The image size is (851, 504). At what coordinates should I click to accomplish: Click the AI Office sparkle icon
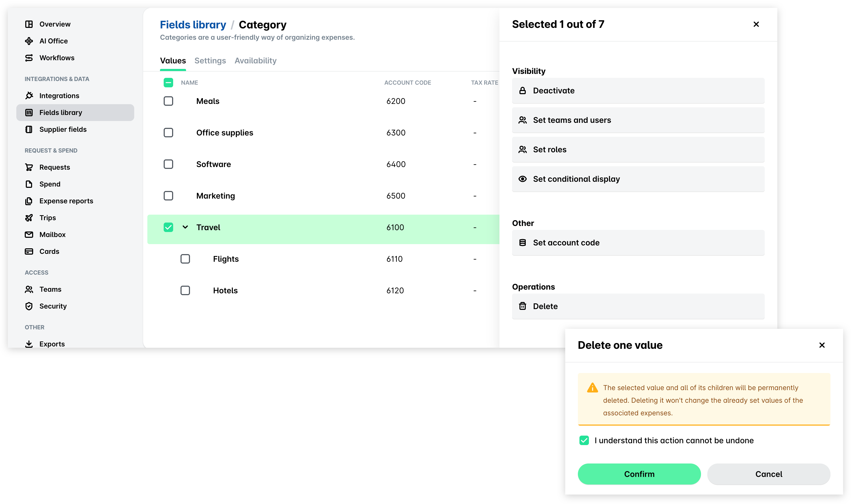29,41
